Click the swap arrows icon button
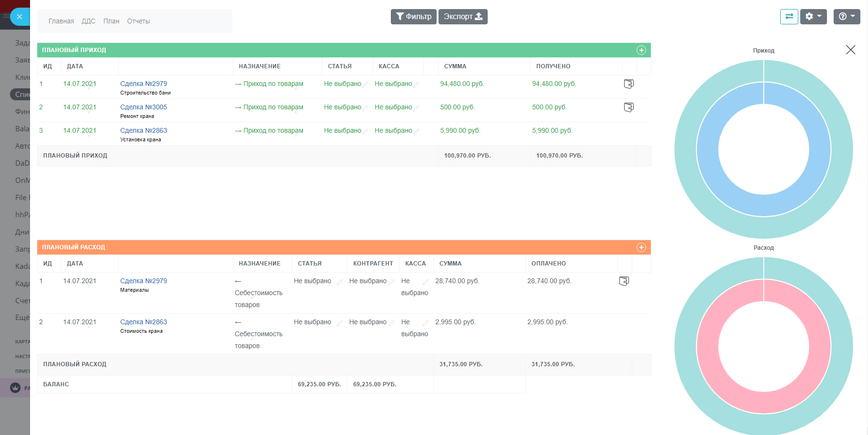868x435 pixels. point(789,17)
